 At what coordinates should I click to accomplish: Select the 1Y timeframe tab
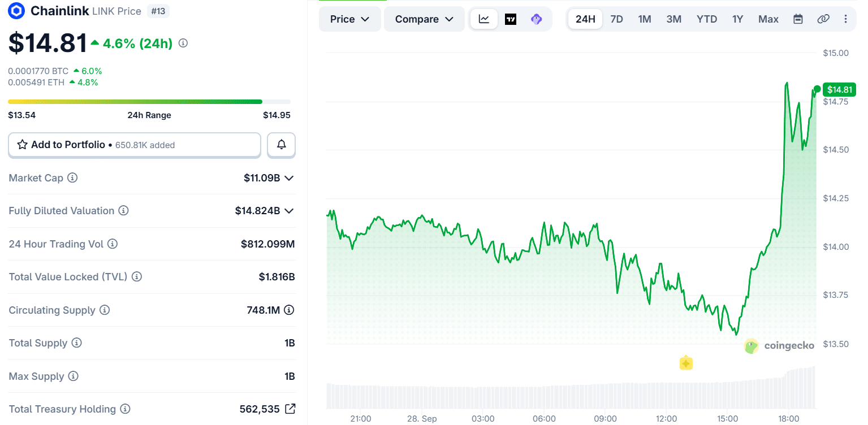pos(737,19)
